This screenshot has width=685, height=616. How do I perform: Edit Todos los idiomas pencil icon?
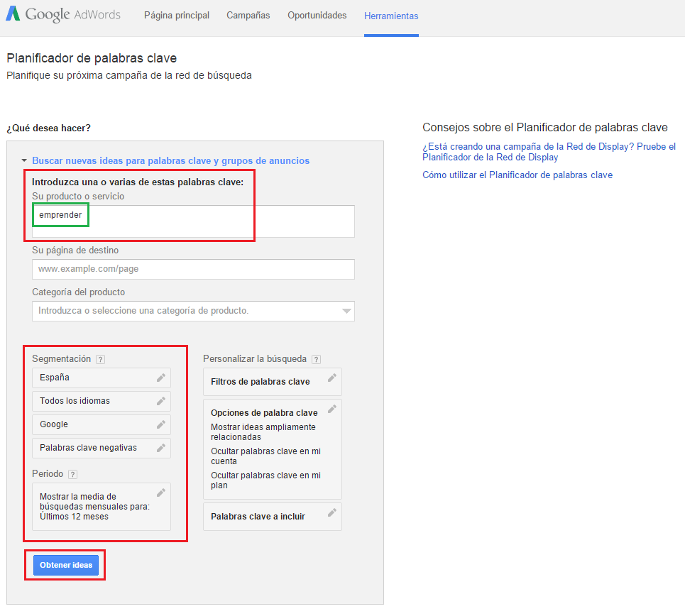click(160, 401)
